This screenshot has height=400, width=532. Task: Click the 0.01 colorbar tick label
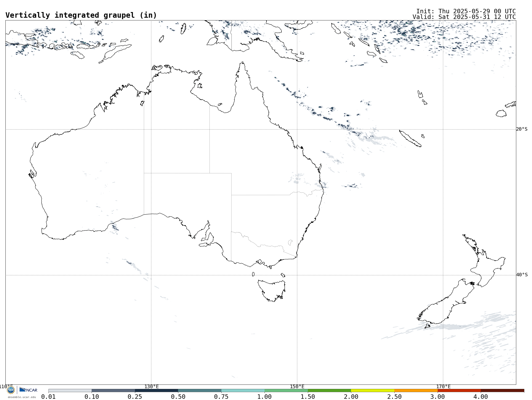49,397
